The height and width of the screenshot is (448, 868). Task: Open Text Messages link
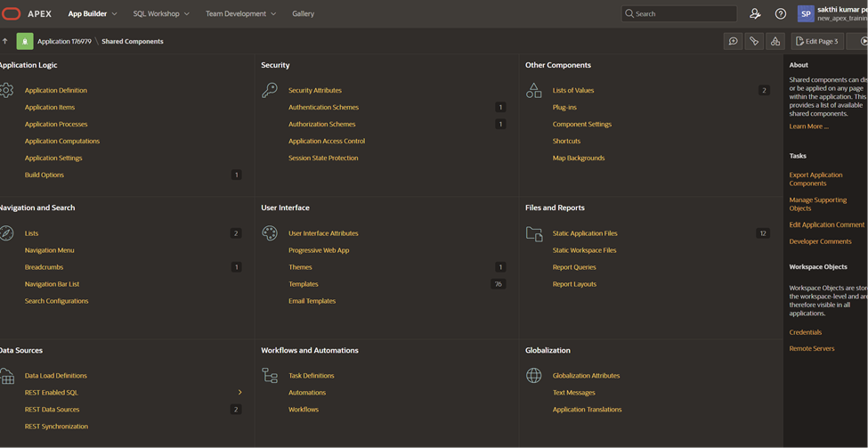coord(573,393)
